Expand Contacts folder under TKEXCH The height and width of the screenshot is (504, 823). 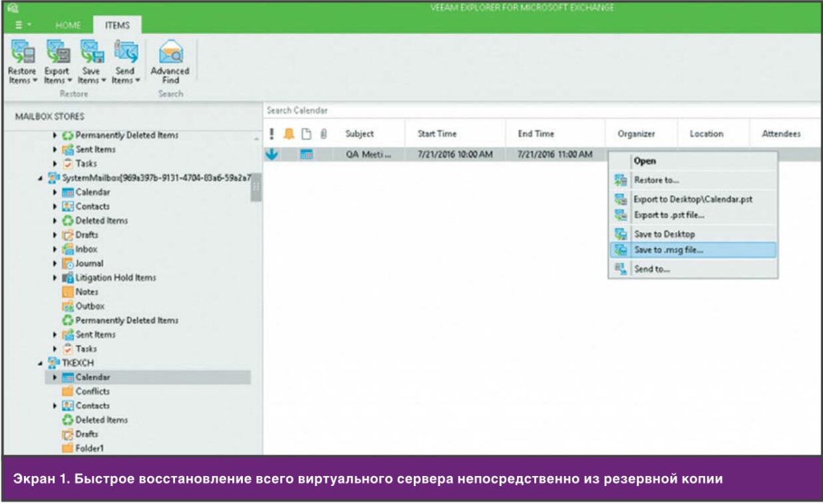point(55,406)
